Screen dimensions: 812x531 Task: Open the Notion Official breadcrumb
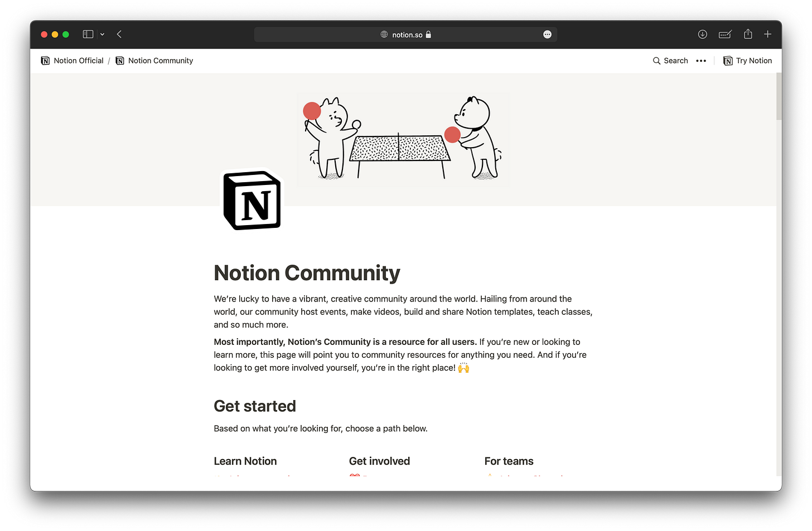point(72,61)
